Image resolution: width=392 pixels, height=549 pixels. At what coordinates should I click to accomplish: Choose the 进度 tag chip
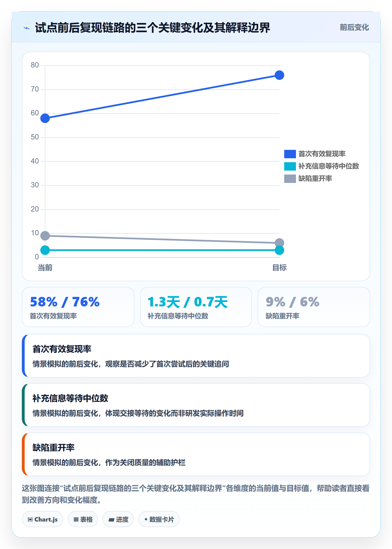point(118,519)
